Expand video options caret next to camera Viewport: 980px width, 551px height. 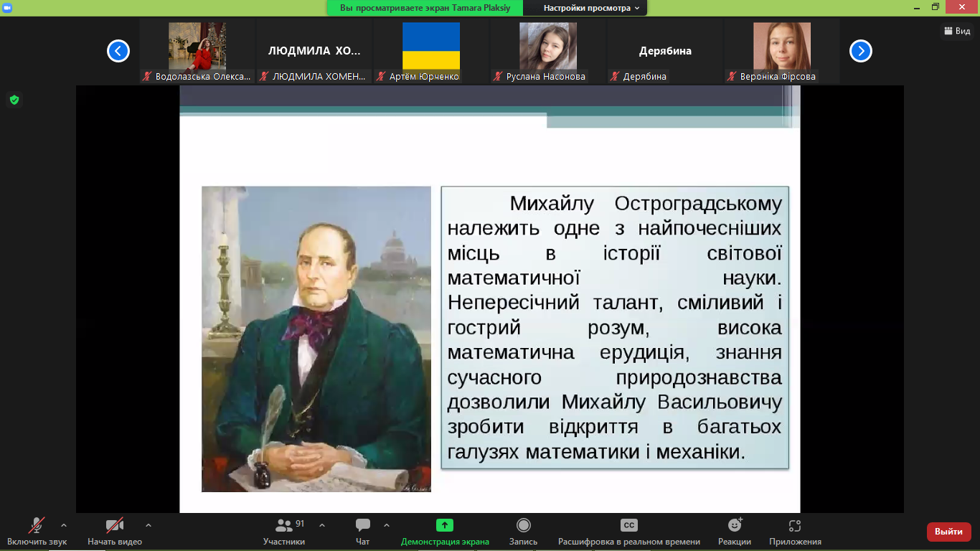(x=149, y=524)
